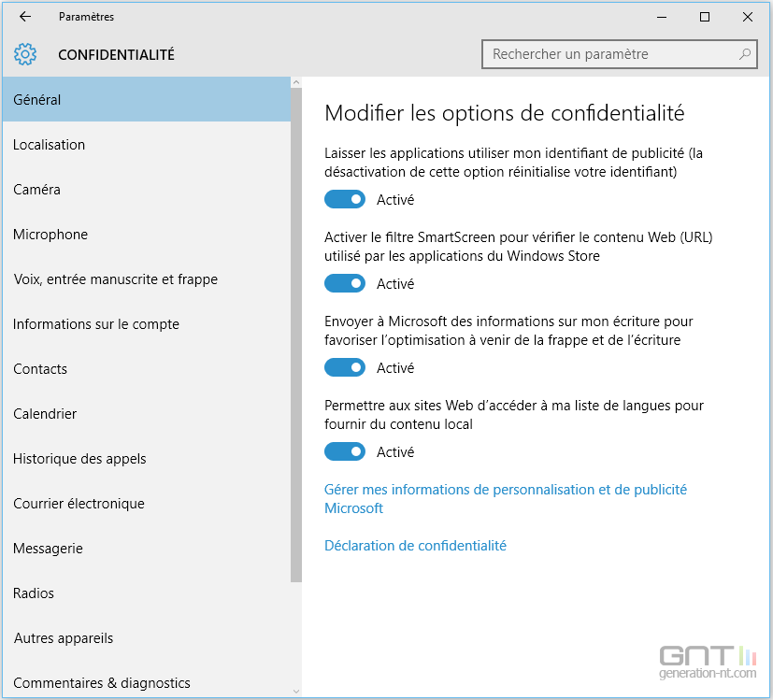The height and width of the screenshot is (700, 773).
Task: Disable website access to language list
Action: tap(345, 451)
